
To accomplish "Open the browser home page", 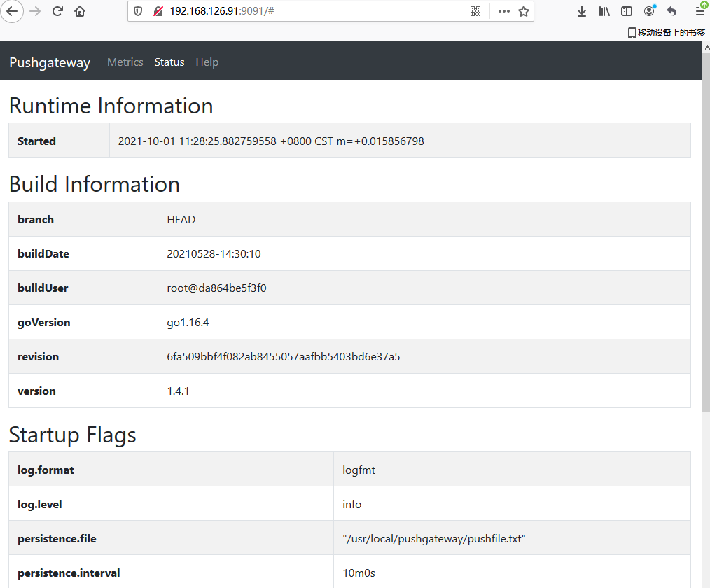I will pos(79,11).
